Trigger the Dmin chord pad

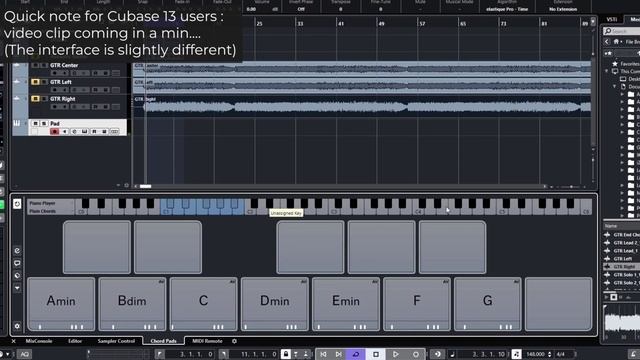pos(274,304)
